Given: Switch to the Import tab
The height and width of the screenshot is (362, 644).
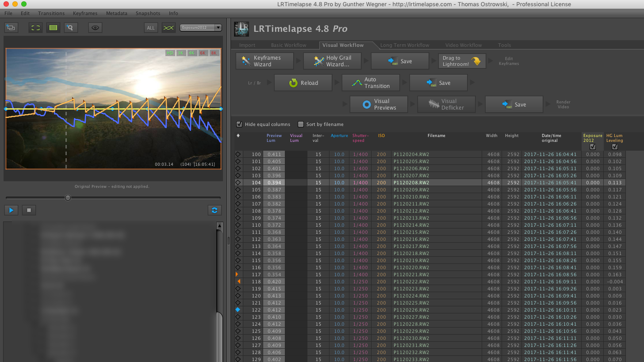Looking at the screenshot, I should point(247,45).
